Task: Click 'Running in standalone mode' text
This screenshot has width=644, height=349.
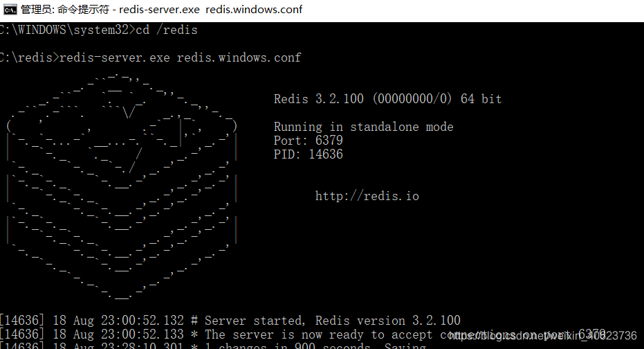Action: 363,127
